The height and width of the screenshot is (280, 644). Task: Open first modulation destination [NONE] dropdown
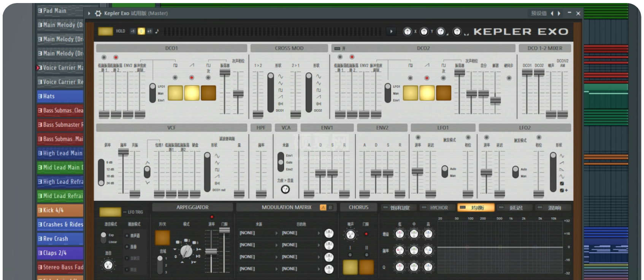click(x=301, y=233)
